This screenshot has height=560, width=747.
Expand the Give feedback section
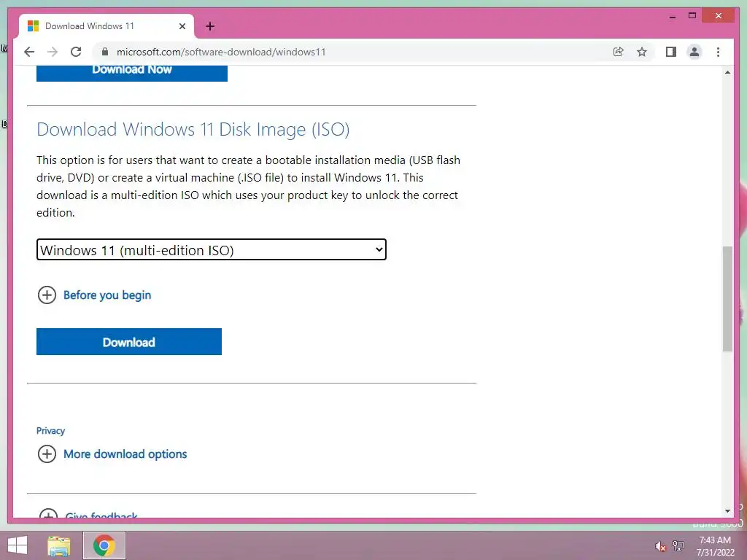(88, 514)
